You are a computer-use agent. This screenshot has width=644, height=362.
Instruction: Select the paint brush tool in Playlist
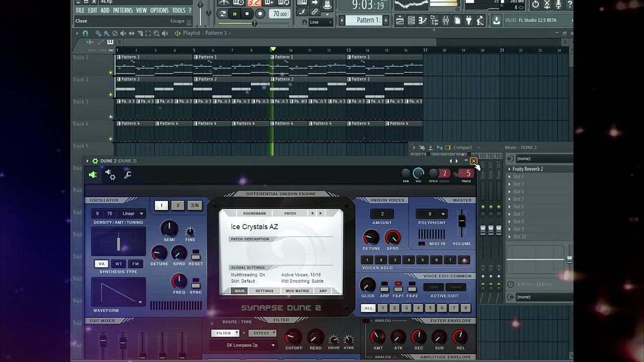tap(106, 33)
